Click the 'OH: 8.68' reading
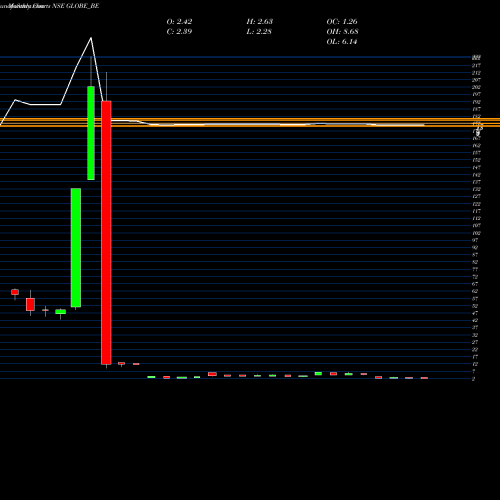Screen dimensions: 500x500 point(342,31)
